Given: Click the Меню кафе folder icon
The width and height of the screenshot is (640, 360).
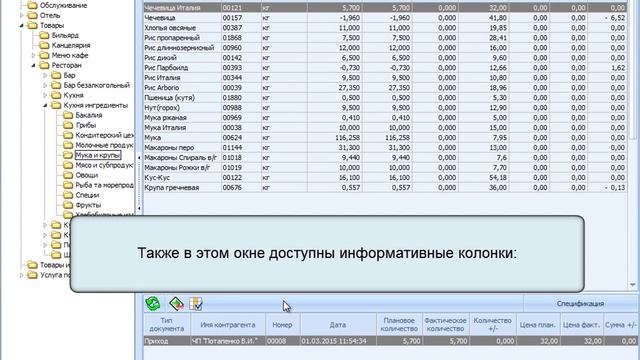Looking at the screenshot, I should pos(44,56).
